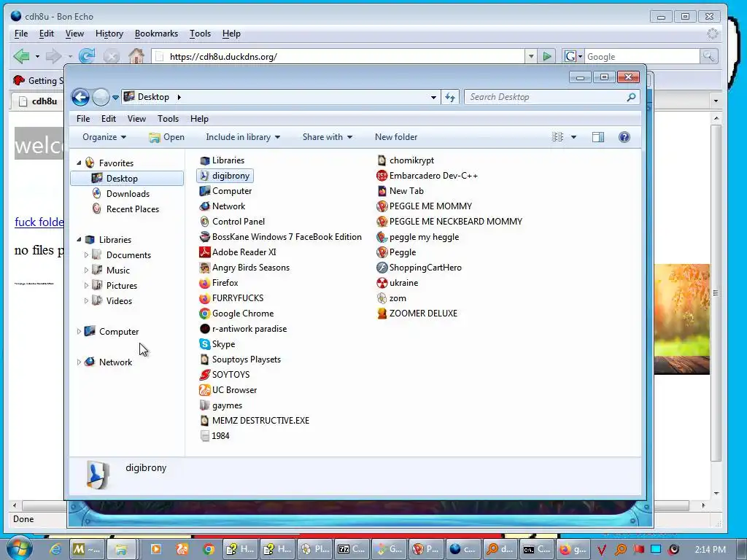Select the ukraine file with radiation icon
The height and width of the screenshot is (560, 747).
coord(398,283)
